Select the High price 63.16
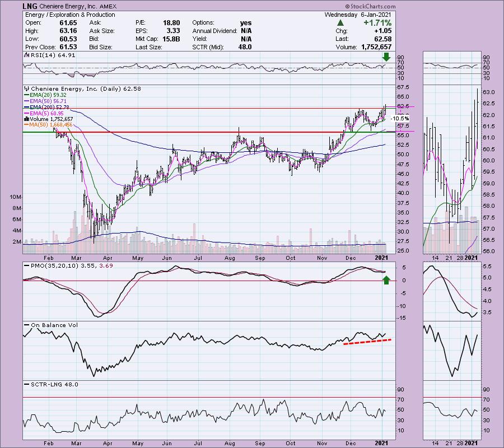The height and width of the screenshot is (448, 504). (68, 31)
